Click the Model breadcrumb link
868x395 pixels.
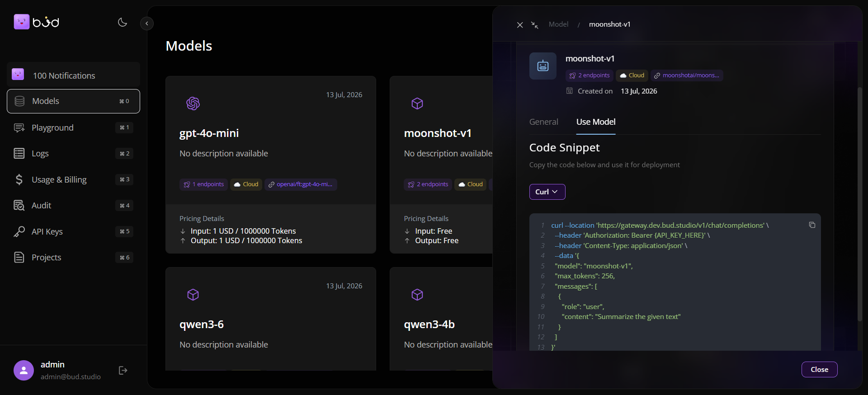pos(558,24)
